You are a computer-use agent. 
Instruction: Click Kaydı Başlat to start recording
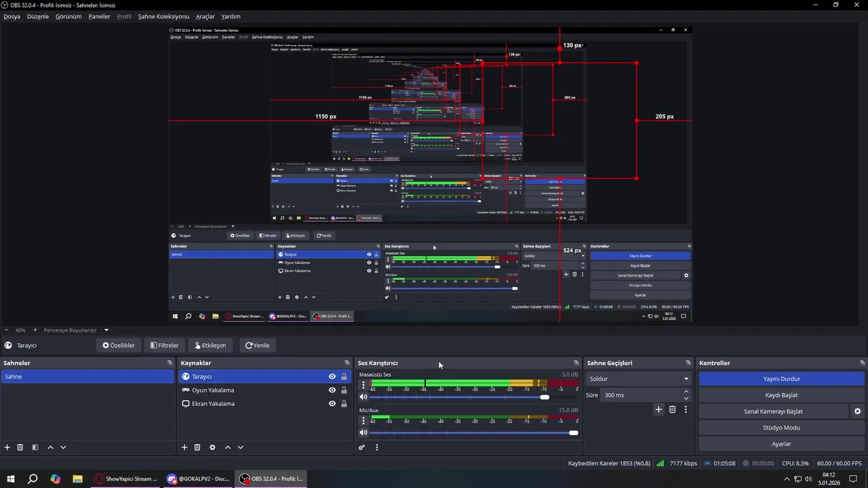click(781, 395)
